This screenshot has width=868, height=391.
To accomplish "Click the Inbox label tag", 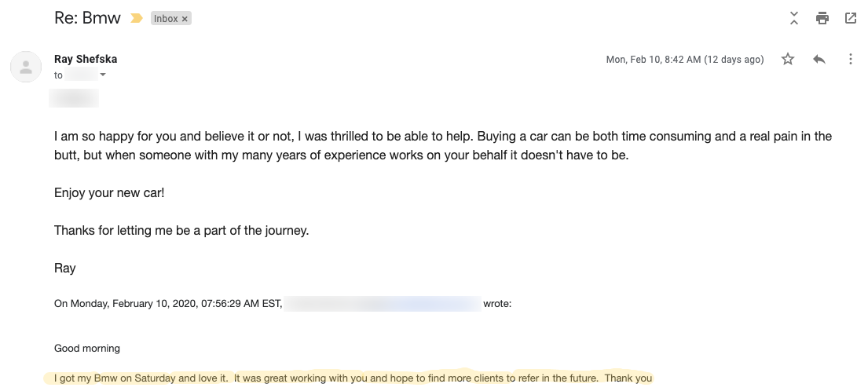I will point(166,19).
